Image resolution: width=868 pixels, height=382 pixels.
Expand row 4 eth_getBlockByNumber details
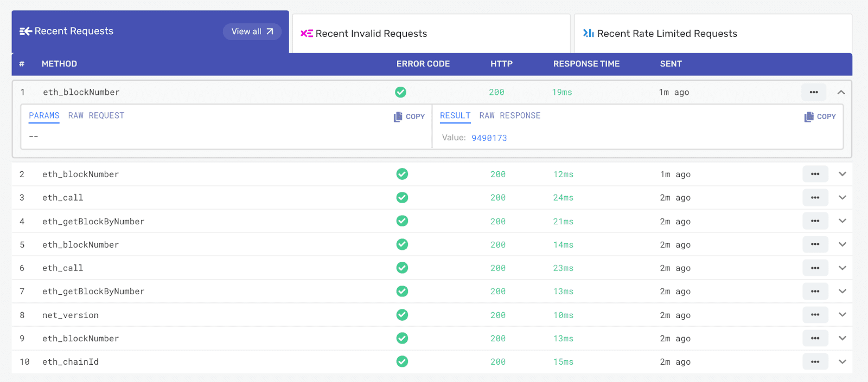[x=842, y=221]
